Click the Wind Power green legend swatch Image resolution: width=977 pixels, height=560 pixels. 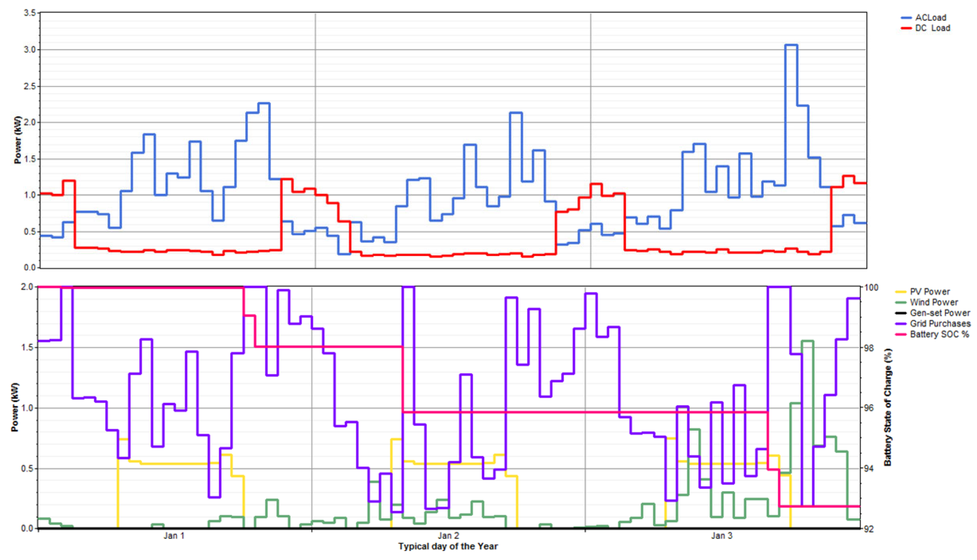(x=901, y=303)
